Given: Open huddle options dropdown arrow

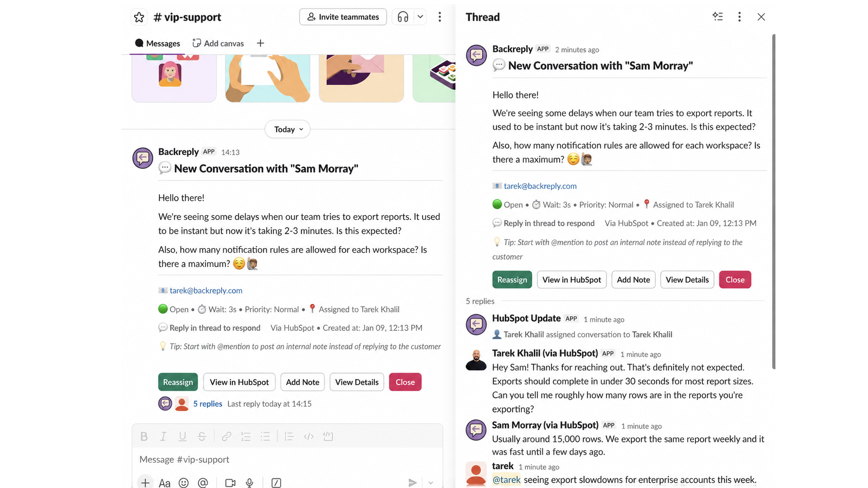Looking at the screenshot, I should [420, 17].
